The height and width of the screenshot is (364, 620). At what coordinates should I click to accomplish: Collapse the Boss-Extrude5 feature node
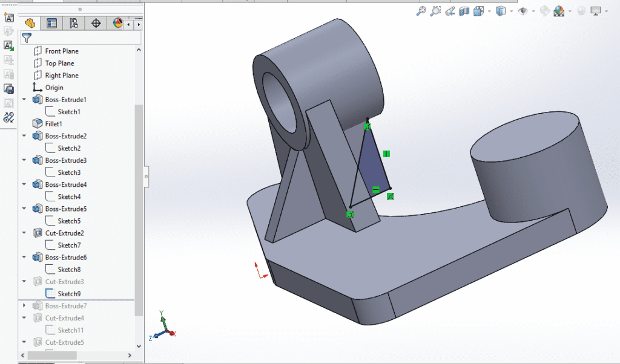pyautogui.click(x=24, y=209)
